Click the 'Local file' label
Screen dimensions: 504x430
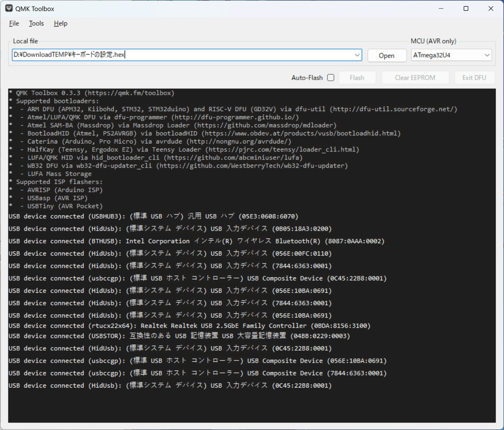coord(25,41)
